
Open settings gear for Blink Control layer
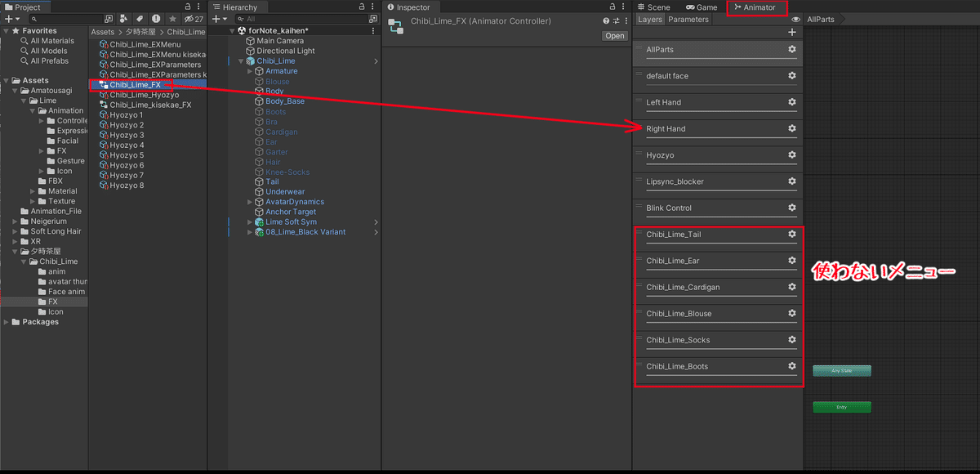[791, 208]
